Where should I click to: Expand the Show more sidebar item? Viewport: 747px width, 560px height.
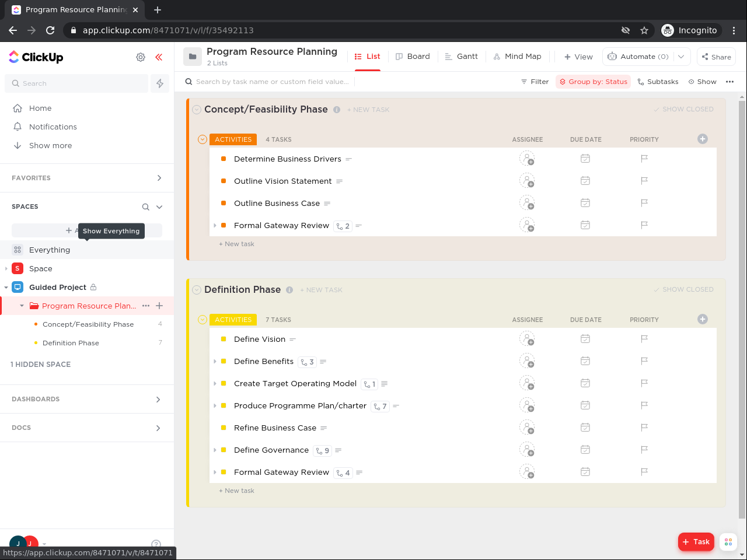[x=50, y=145]
